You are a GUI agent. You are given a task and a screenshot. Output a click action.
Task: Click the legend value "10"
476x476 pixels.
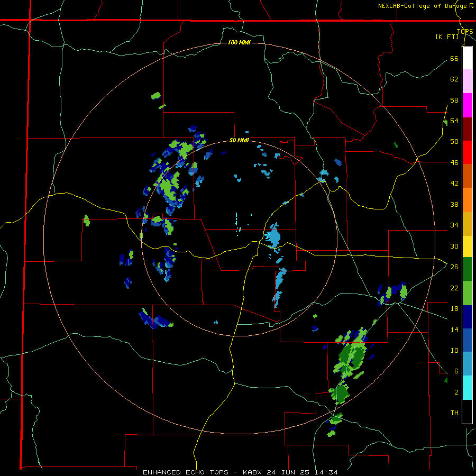(454, 350)
